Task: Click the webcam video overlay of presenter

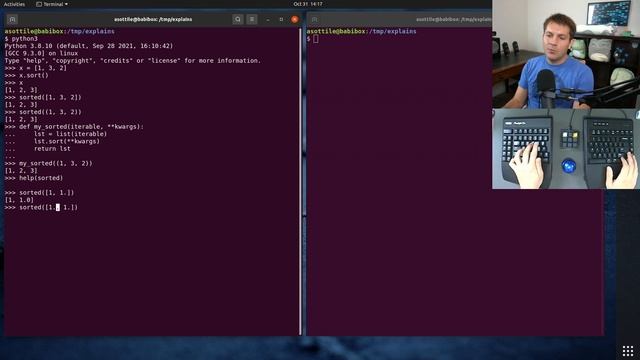Action: (566, 54)
